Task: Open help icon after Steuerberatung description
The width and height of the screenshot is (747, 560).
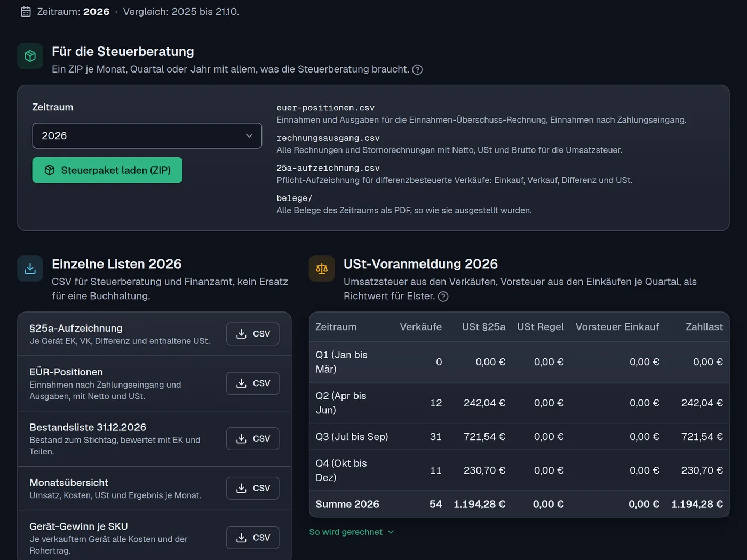Action: click(x=417, y=70)
